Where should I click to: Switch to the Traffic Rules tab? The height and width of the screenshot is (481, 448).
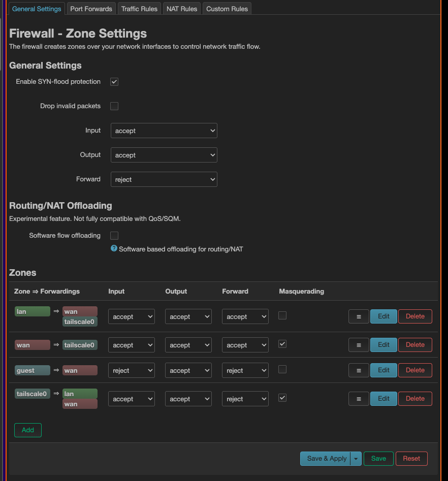pos(140,9)
